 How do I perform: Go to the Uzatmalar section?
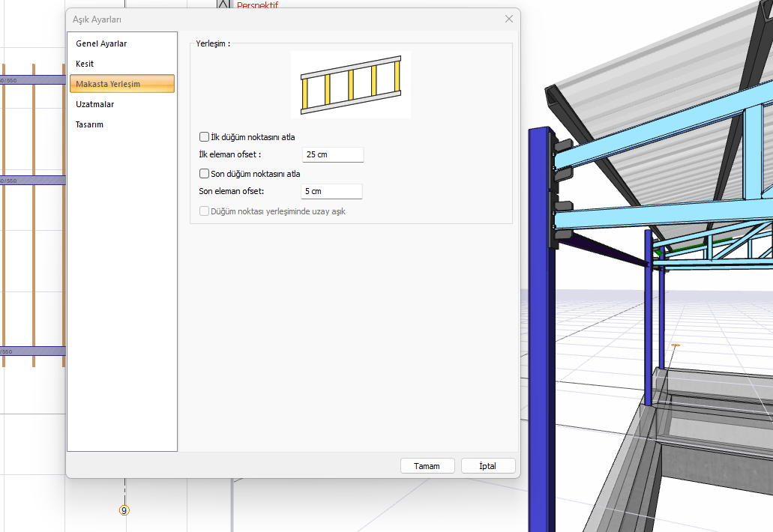point(94,104)
